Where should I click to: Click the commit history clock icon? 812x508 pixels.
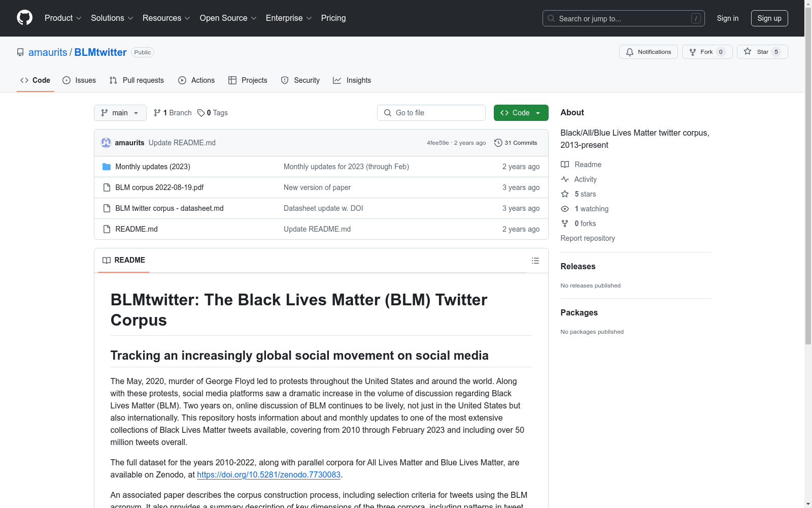(498, 143)
